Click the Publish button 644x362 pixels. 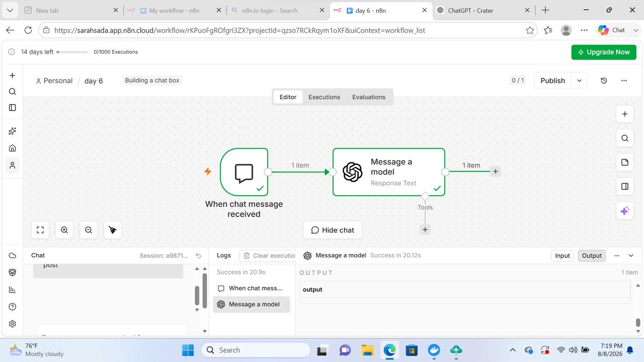[553, 80]
